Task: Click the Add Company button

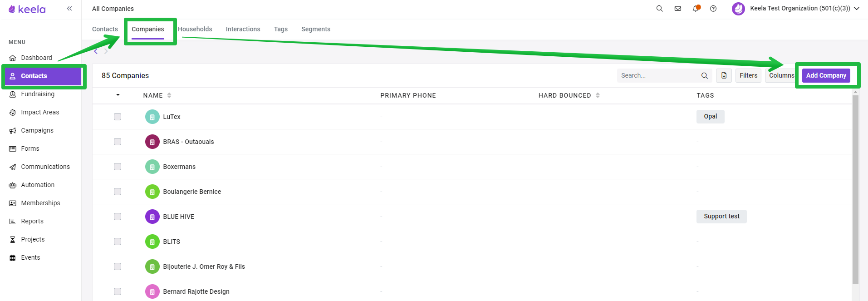Action: pyautogui.click(x=826, y=75)
